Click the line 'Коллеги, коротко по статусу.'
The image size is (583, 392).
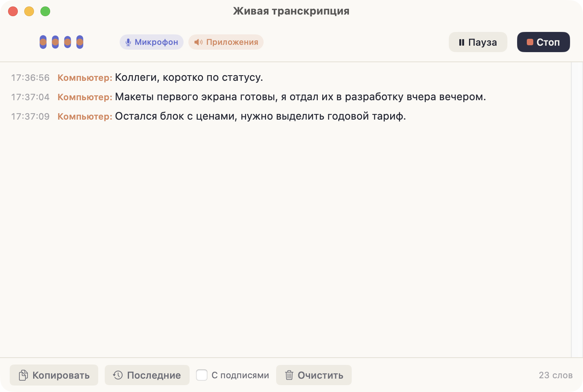click(x=189, y=77)
